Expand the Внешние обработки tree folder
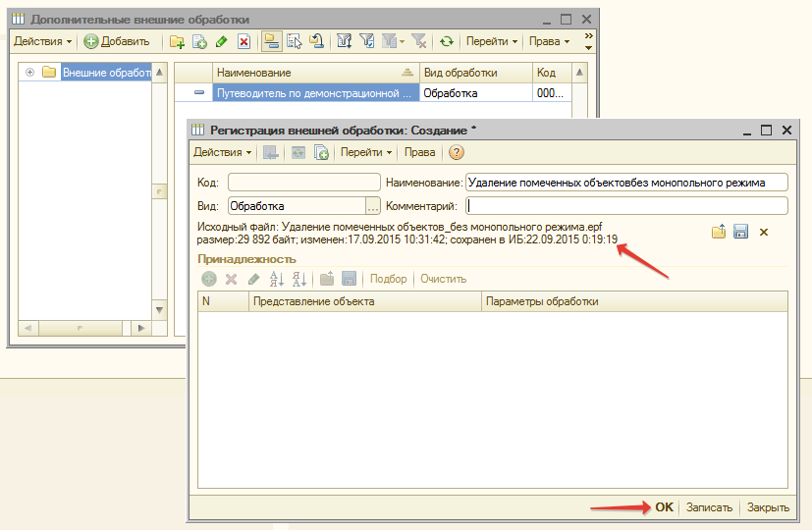812x530 pixels. click(x=29, y=73)
